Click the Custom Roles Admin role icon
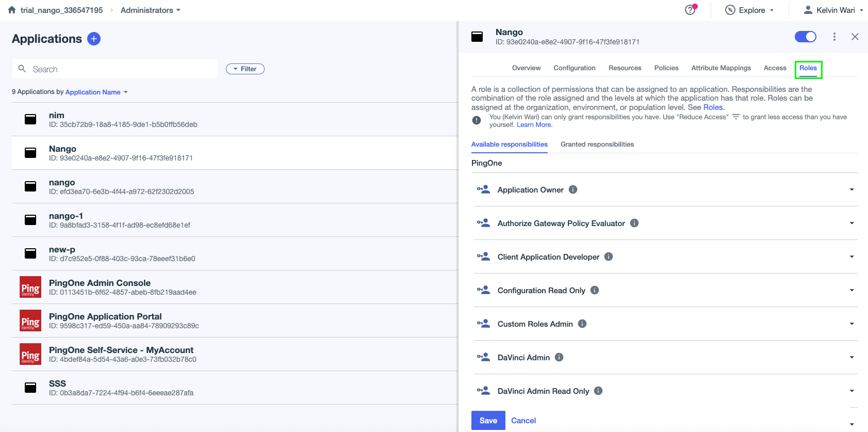 pyautogui.click(x=483, y=324)
